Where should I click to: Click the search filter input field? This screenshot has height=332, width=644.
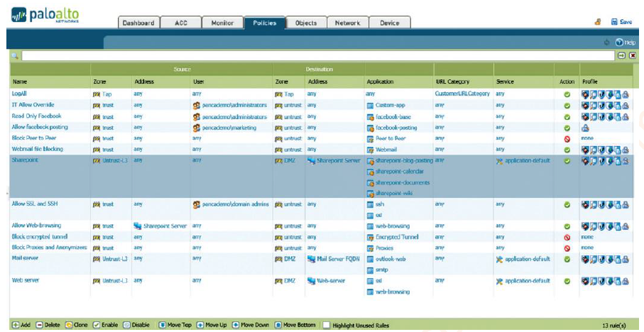(318, 55)
